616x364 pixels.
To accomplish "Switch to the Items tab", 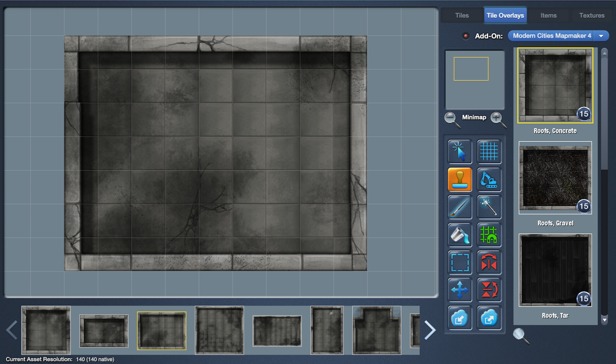I will point(548,15).
